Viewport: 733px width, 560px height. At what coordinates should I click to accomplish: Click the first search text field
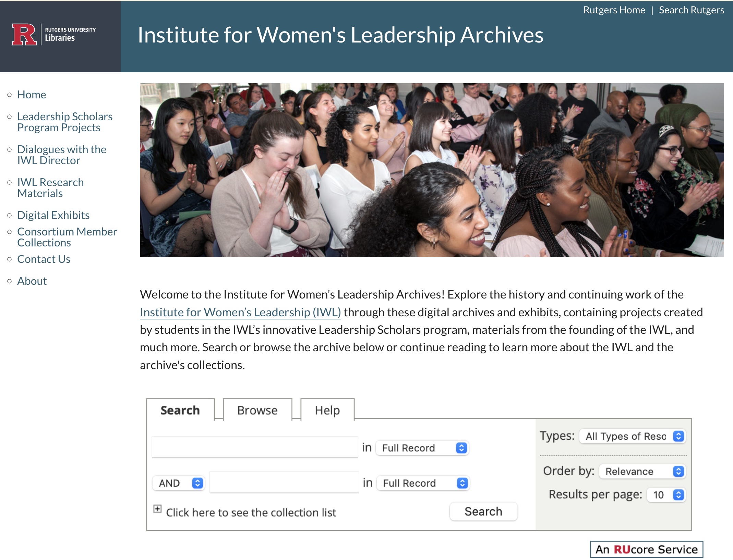pos(255,447)
